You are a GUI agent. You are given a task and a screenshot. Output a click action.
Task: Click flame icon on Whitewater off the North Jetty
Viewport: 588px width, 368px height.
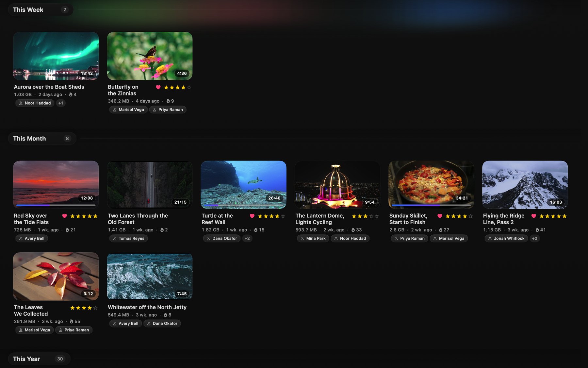165,315
